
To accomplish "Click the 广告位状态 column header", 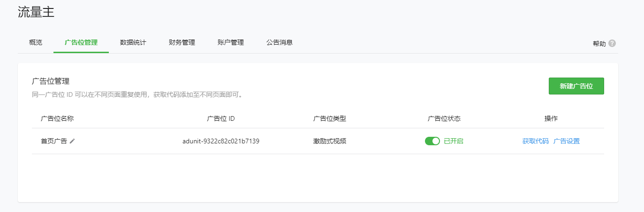I will point(444,118).
